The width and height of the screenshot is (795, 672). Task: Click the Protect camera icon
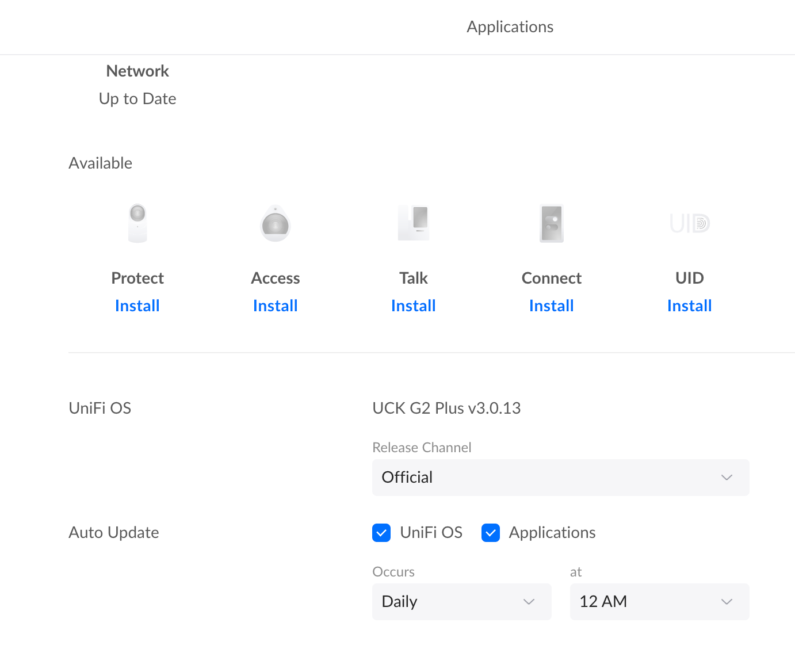pyautogui.click(x=137, y=223)
